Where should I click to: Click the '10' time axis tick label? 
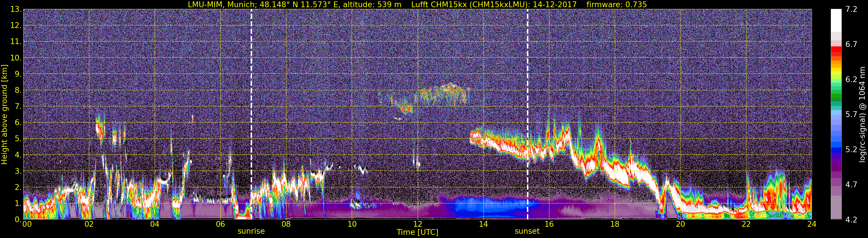coord(352,224)
